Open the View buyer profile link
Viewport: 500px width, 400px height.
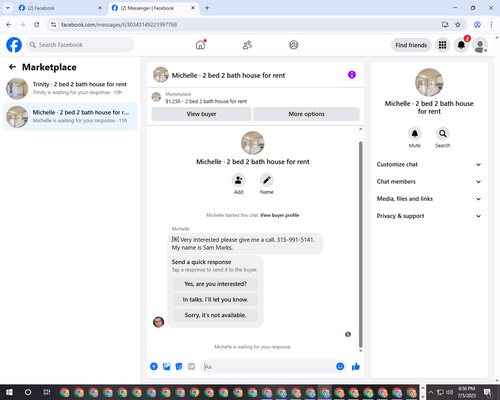[279, 215]
